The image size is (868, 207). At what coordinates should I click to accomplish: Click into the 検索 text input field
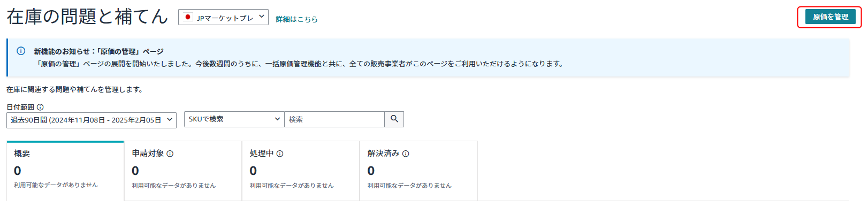coord(334,119)
